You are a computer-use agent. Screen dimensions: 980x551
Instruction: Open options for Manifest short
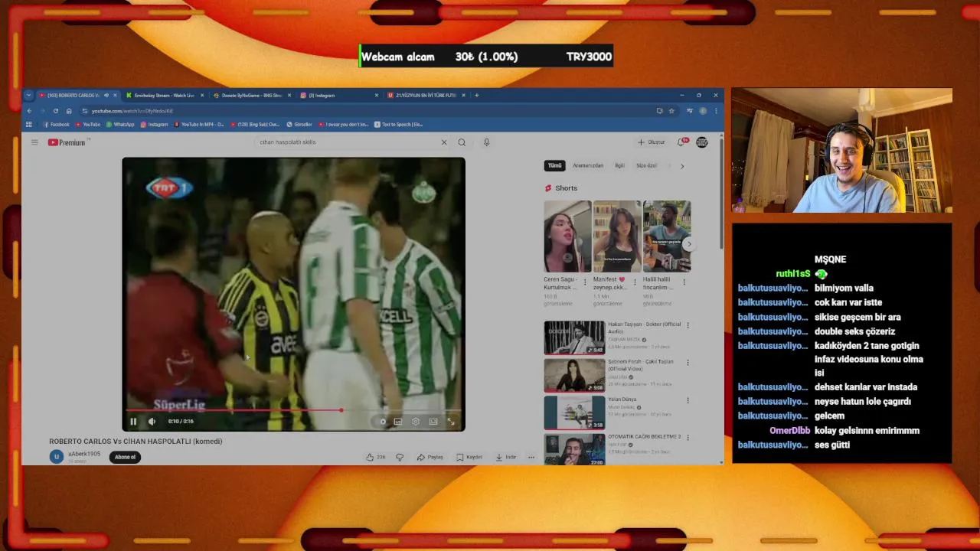click(635, 282)
